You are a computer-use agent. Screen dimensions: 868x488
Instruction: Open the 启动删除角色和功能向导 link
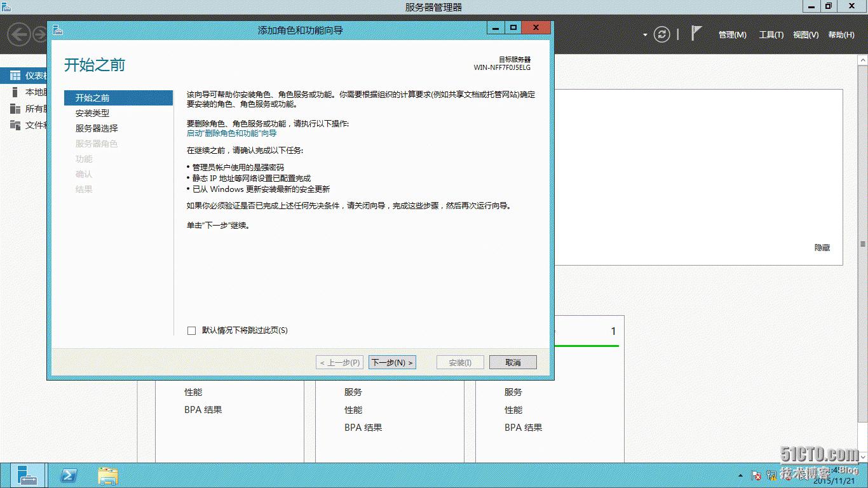coord(231,133)
